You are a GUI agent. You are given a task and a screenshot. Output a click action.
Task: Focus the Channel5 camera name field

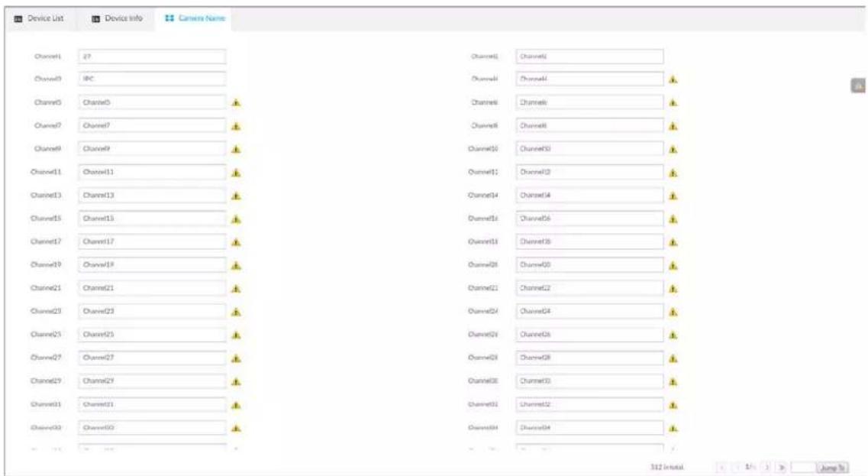152,102
